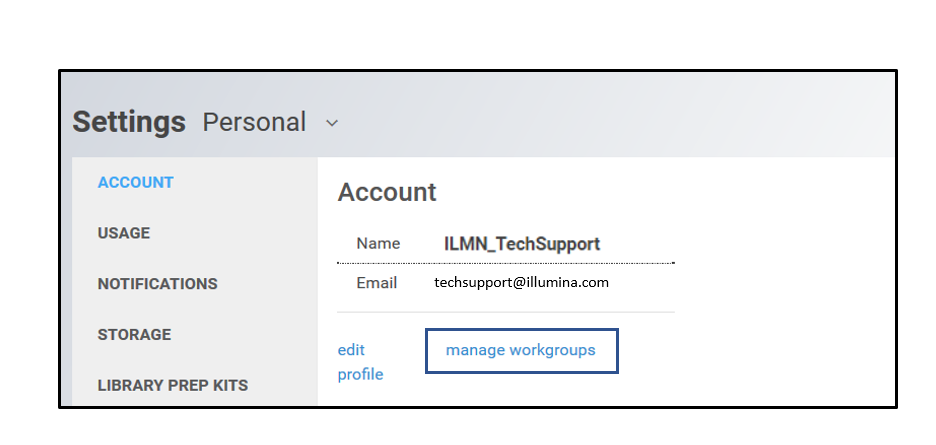
Task: Click blank account panel area right of the email
Action: tap(780, 283)
